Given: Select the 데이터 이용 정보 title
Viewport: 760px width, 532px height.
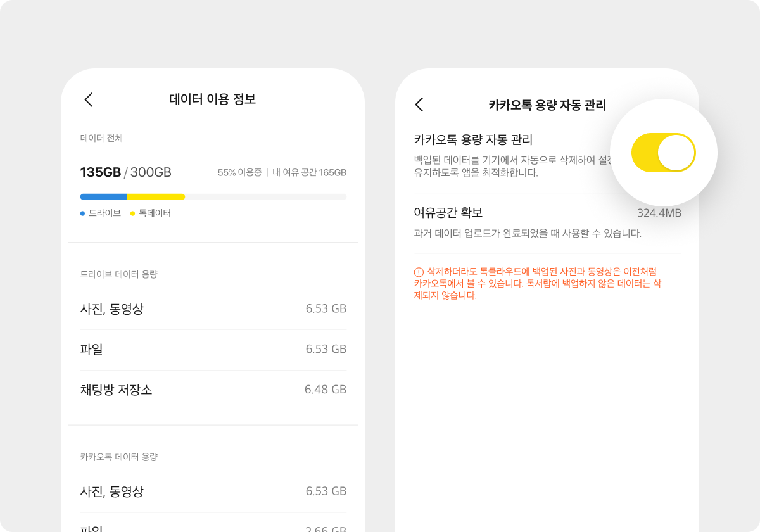Looking at the screenshot, I should [x=213, y=99].
